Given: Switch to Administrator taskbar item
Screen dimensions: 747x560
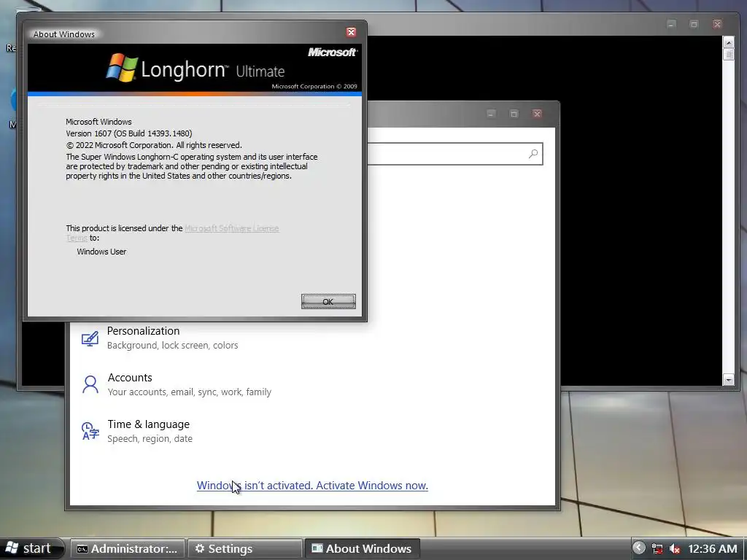Looking at the screenshot, I should tap(128, 548).
